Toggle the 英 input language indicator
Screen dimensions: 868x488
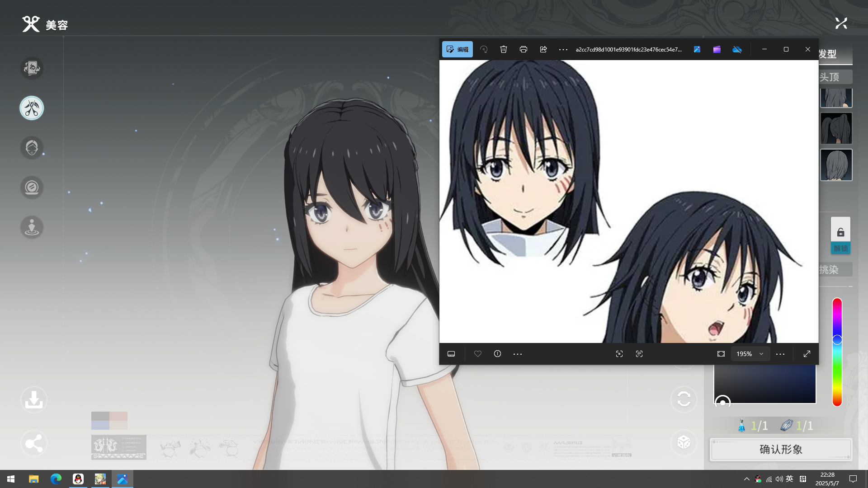click(x=789, y=479)
